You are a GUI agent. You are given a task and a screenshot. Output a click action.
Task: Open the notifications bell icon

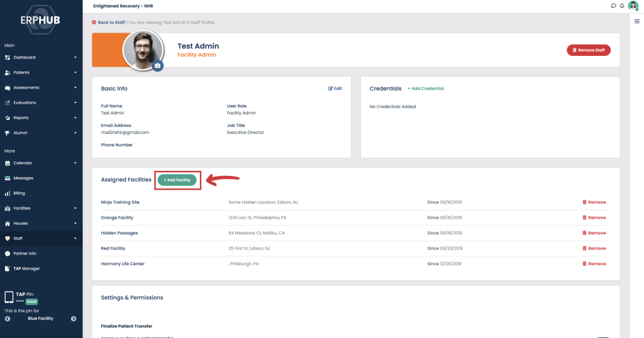pyautogui.click(x=622, y=6)
